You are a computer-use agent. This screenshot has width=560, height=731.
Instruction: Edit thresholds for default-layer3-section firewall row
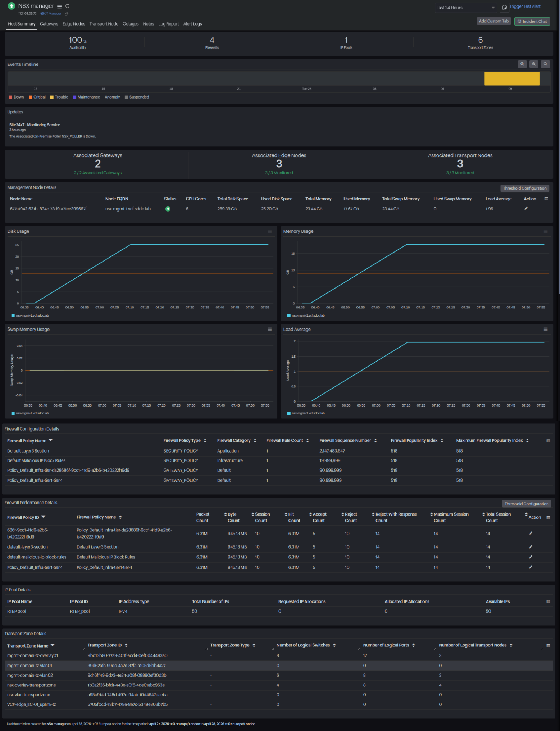tap(531, 547)
